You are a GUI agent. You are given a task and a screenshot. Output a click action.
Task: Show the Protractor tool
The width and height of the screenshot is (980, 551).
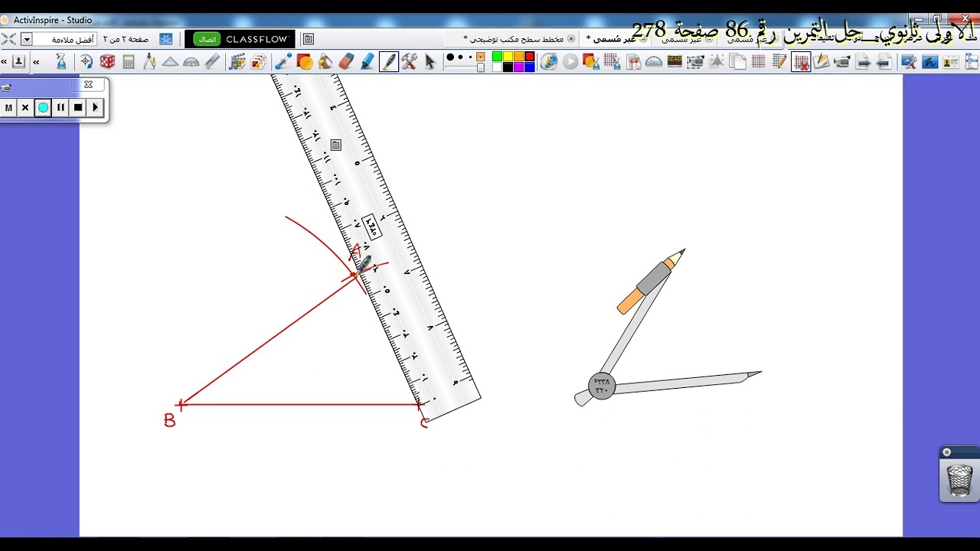(x=191, y=61)
